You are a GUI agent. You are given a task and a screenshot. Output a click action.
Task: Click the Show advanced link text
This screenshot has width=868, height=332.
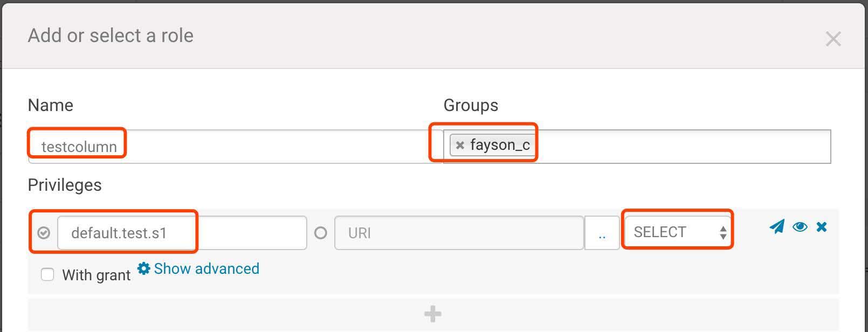(x=206, y=268)
